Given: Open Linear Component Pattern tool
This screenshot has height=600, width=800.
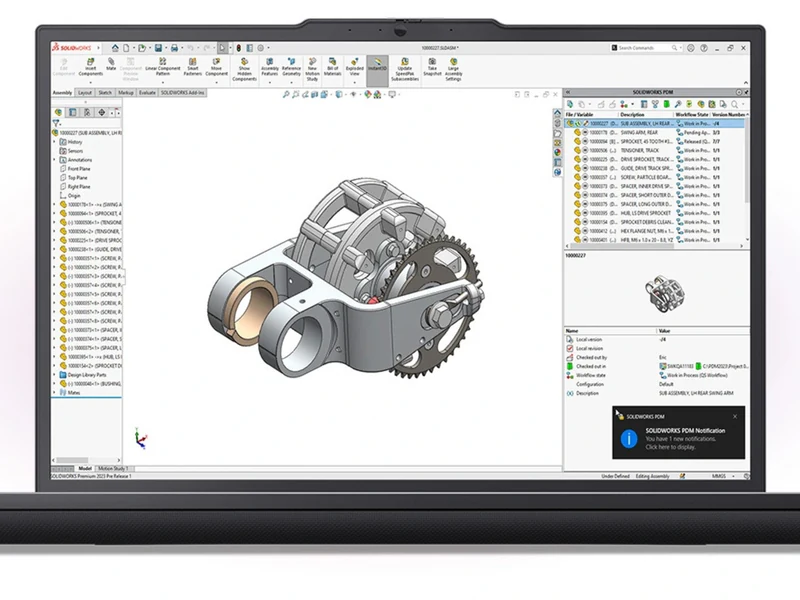Looking at the screenshot, I should pyautogui.click(x=163, y=67).
